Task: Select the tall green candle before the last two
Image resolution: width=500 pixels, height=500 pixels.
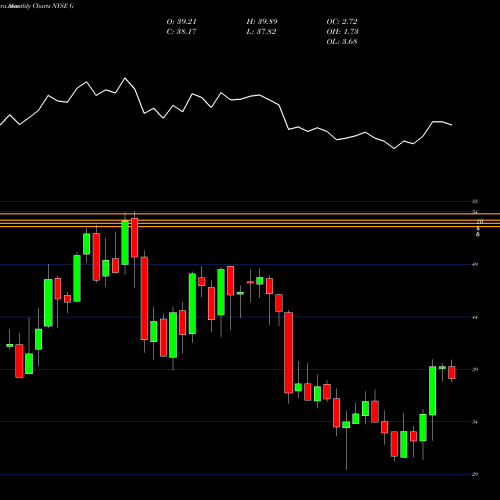Action: (x=432, y=391)
